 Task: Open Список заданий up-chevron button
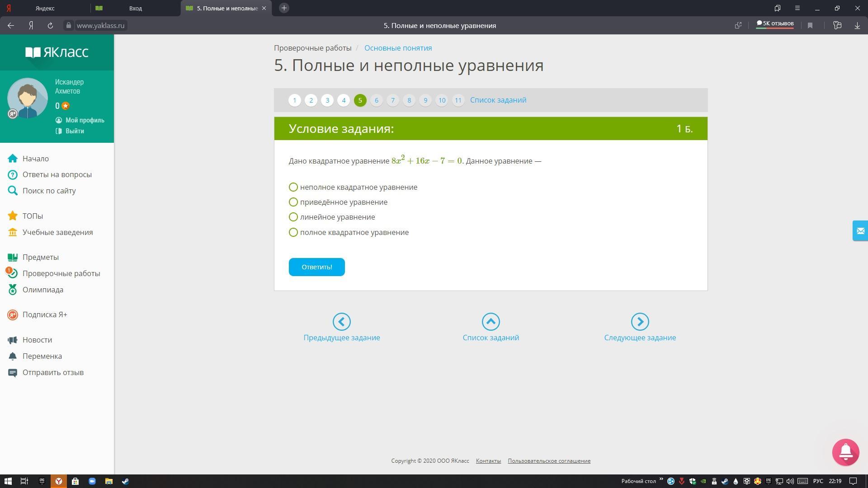point(491,322)
